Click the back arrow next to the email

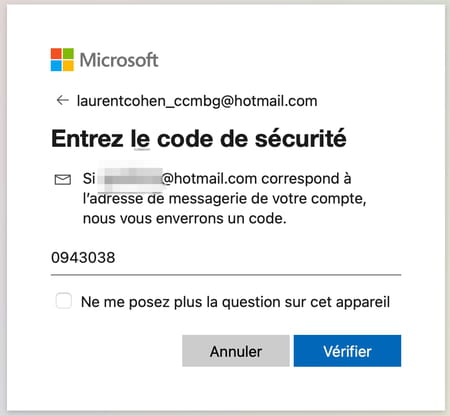62,100
